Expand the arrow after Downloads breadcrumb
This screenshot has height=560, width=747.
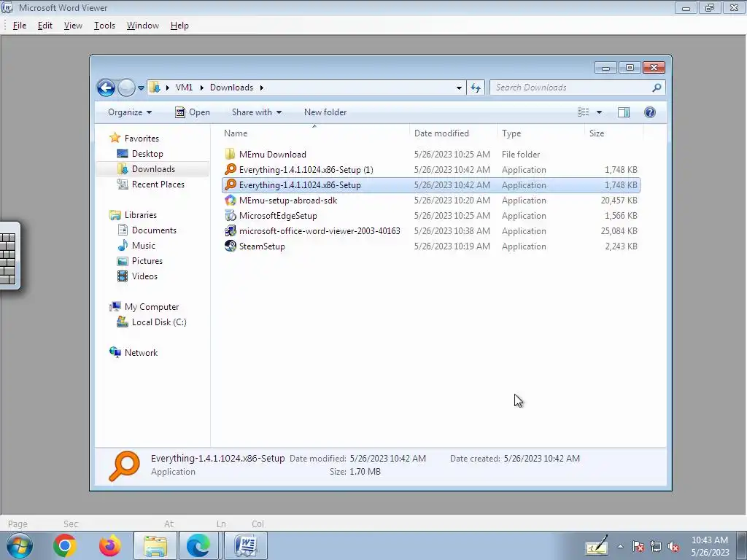pyautogui.click(x=262, y=87)
